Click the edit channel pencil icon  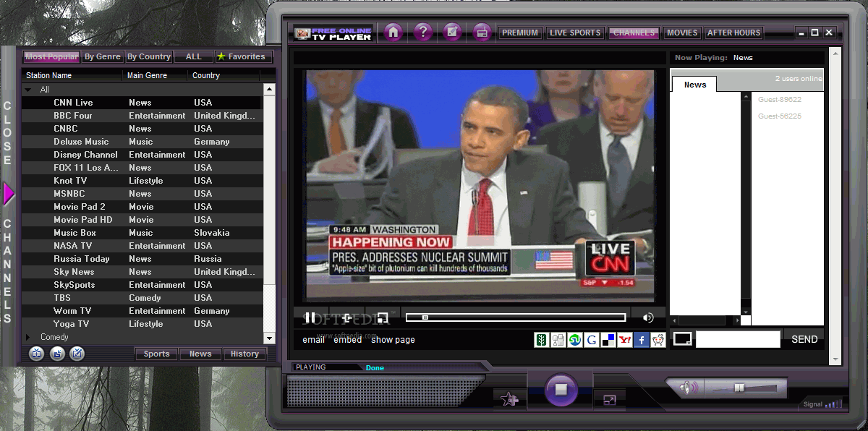[77, 354]
